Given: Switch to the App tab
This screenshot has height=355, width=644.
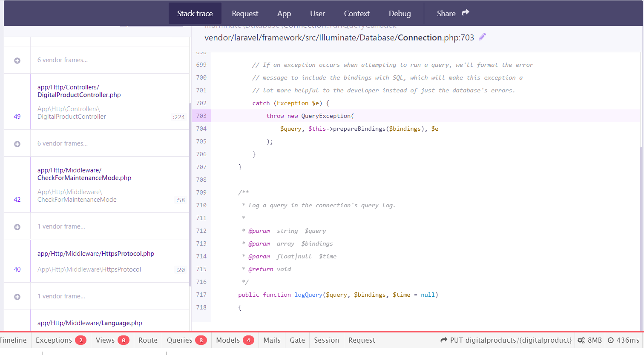Looking at the screenshot, I should pos(284,13).
